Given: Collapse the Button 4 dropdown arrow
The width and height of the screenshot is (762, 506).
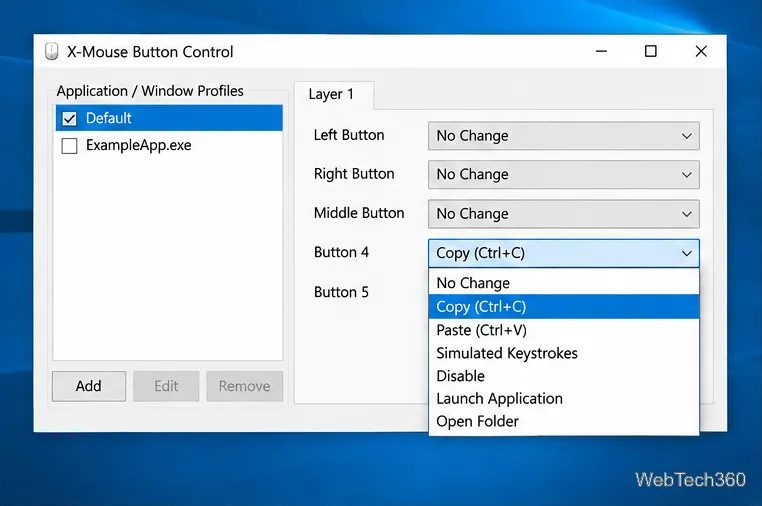Looking at the screenshot, I should 686,253.
